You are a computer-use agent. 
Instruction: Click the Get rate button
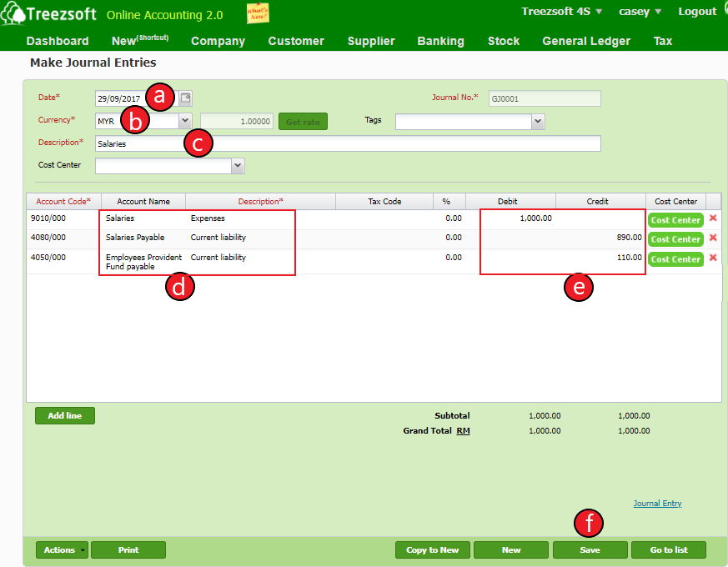coord(304,122)
